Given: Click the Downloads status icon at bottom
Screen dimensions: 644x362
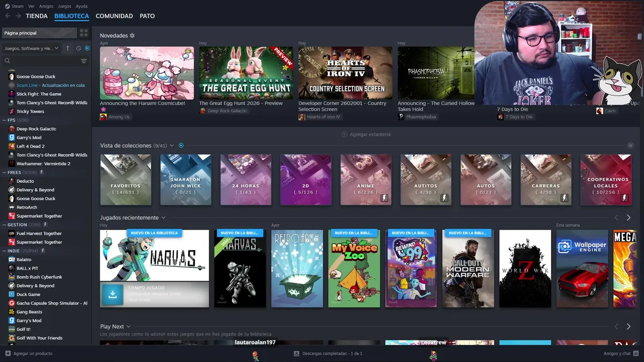Looking at the screenshot, I should click(x=296, y=353).
